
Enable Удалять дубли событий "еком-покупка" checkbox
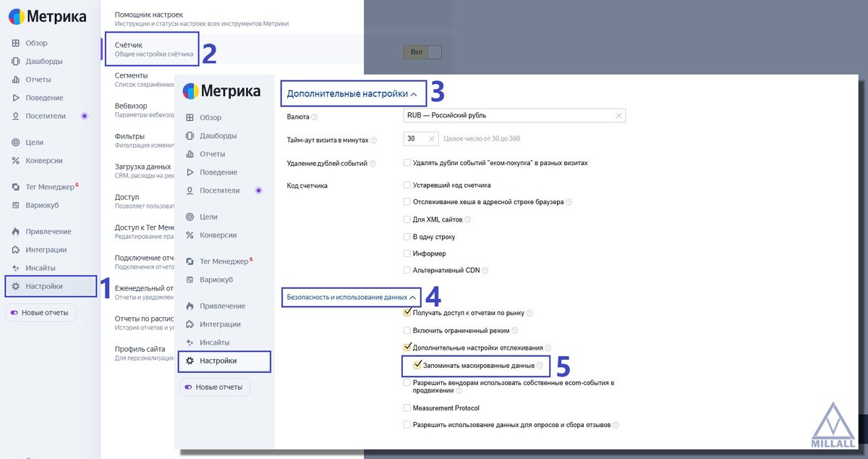(407, 163)
